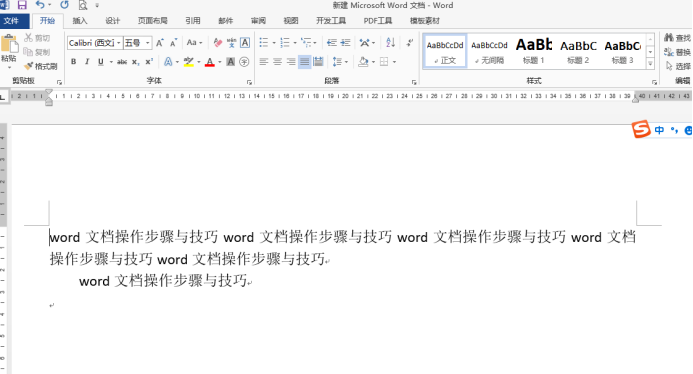Open the 文件 (File) tab

11,21
